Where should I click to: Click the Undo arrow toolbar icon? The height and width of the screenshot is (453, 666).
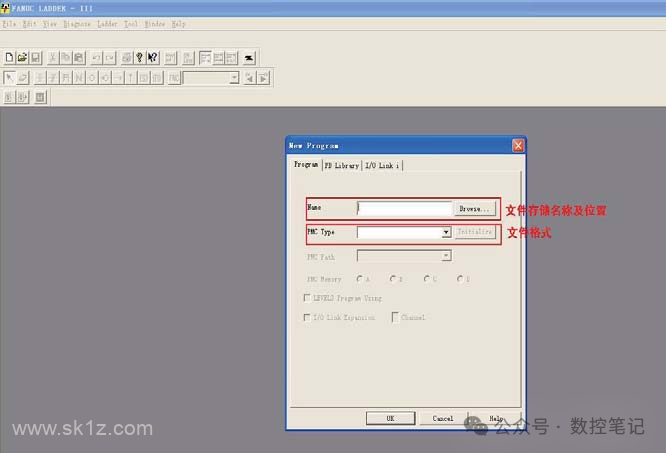pyautogui.click(x=96, y=57)
